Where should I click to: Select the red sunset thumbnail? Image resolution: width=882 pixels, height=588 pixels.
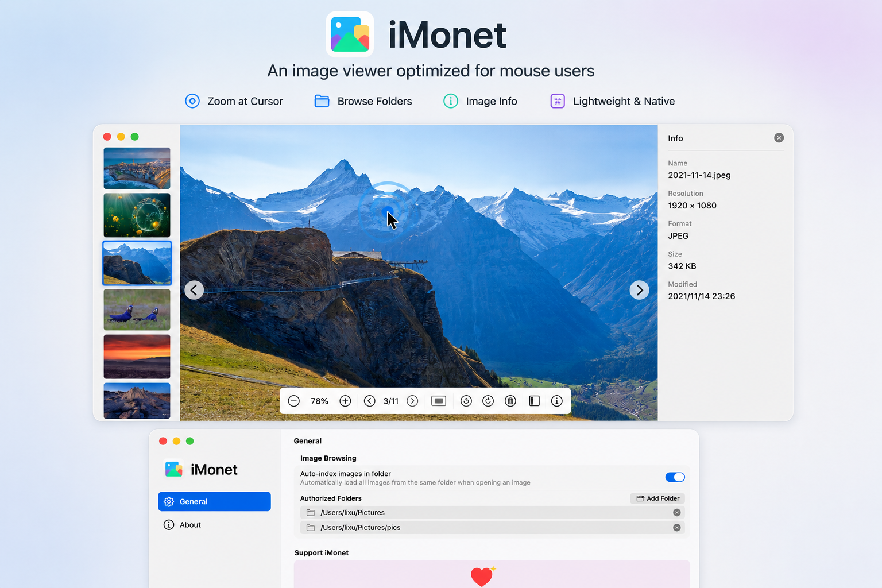(137, 357)
